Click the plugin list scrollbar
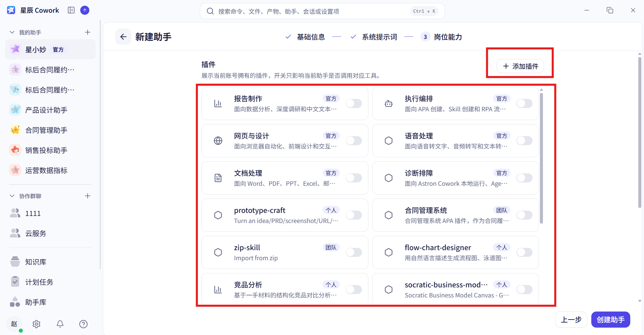 point(541,158)
